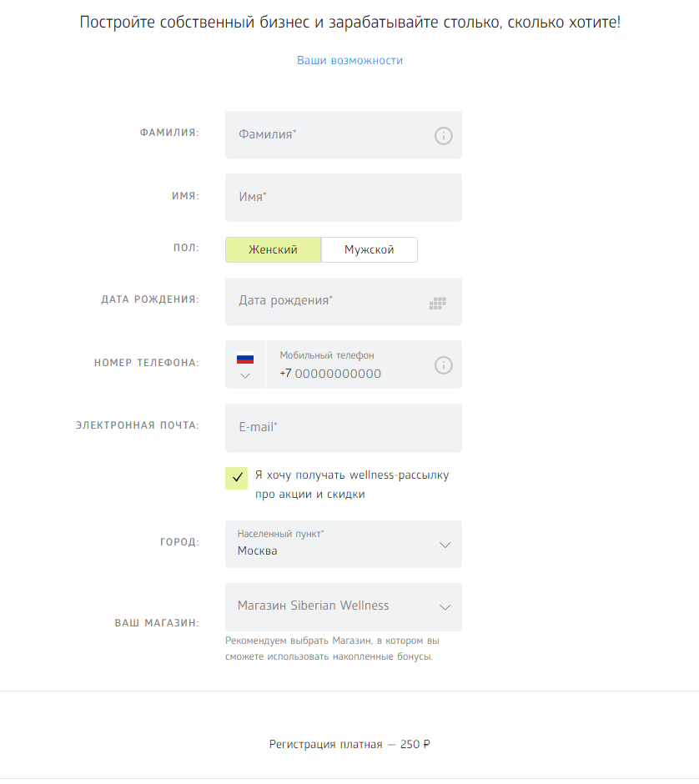Click the info icon in the phone field
The width and height of the screenshot is (699, 784).
point(444,364)
